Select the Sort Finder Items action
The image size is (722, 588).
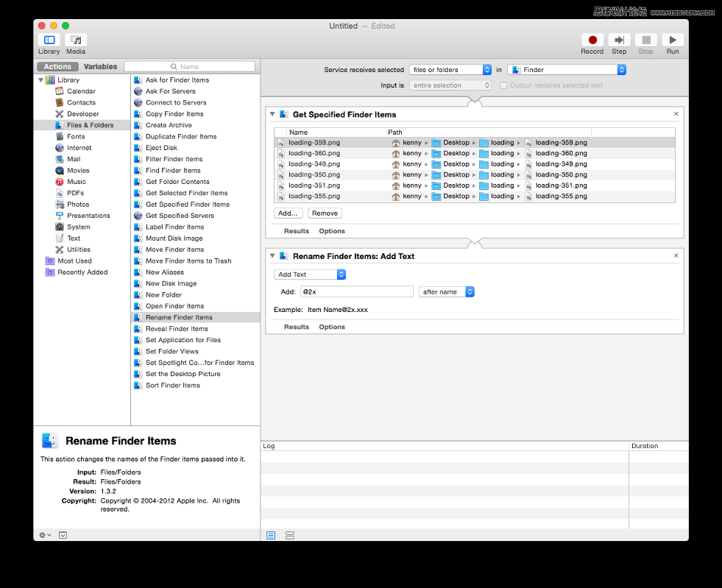(197, 386)
